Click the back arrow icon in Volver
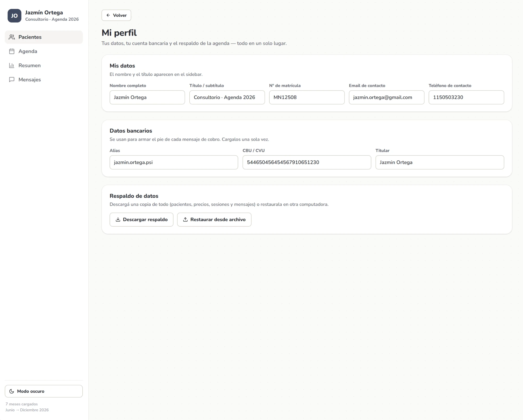 108,15
